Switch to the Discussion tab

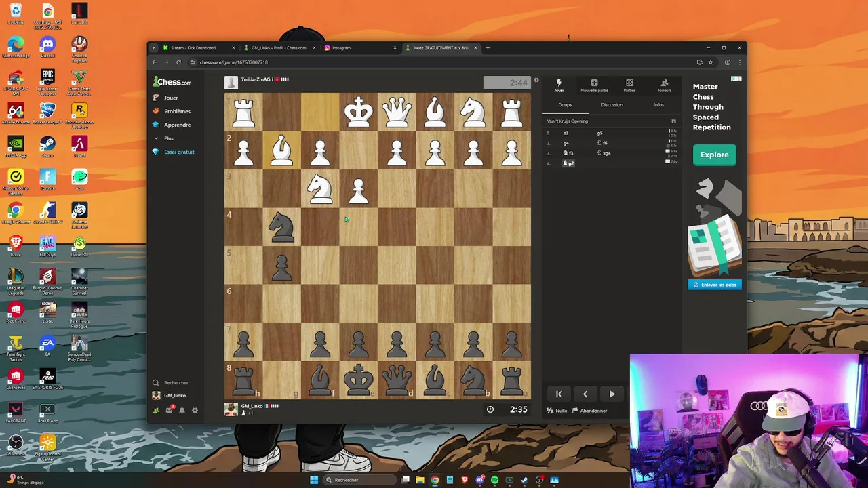(612, 105)
